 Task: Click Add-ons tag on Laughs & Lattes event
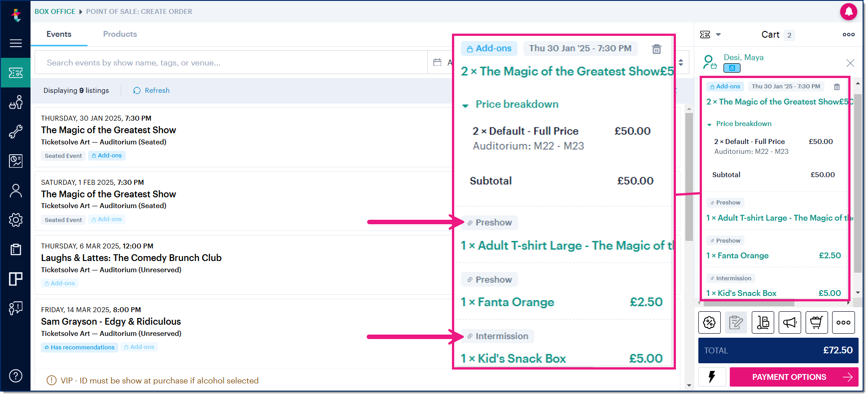(60, 283)
